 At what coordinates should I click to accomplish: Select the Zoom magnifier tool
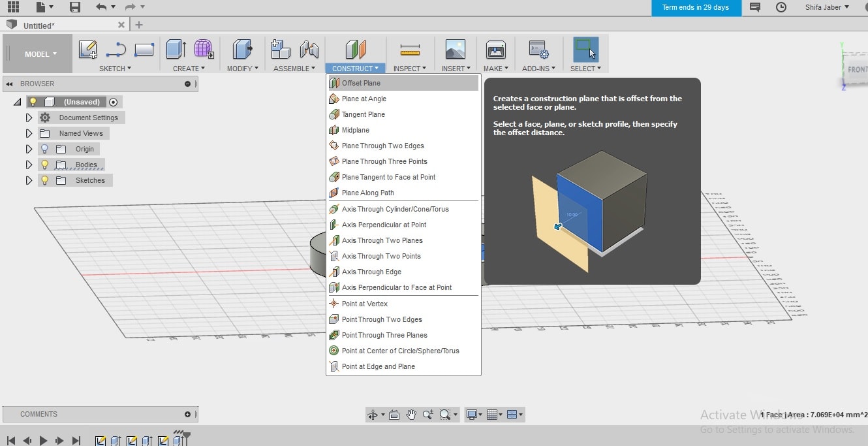[428, 415]
